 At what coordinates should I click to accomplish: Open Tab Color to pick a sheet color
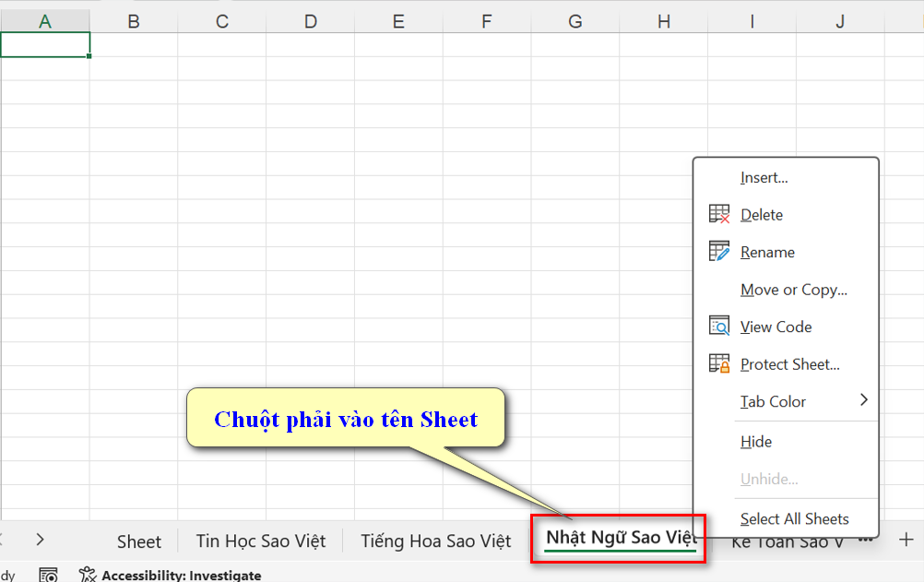coord(775,400)
